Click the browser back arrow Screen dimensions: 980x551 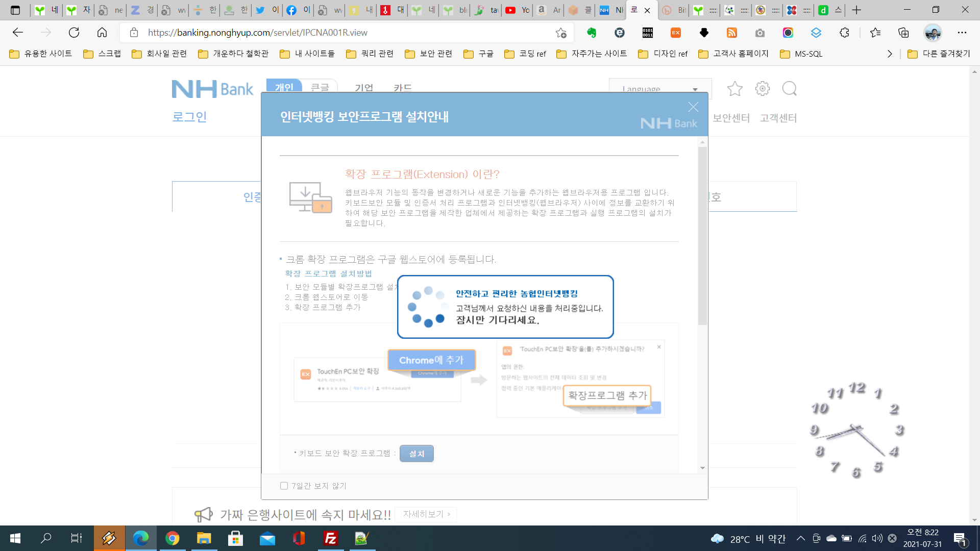pos(18,33)
